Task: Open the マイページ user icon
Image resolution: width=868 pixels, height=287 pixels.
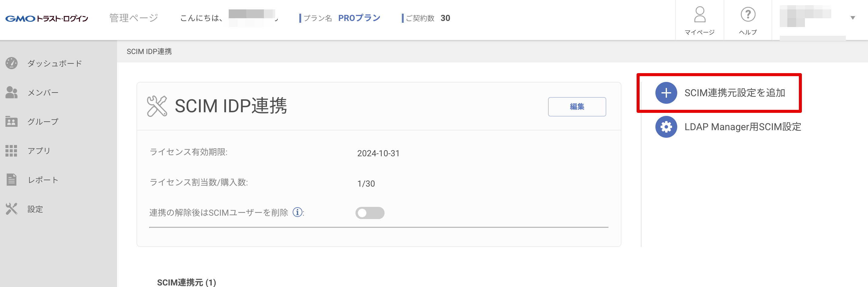Action: tap(699, 15)
